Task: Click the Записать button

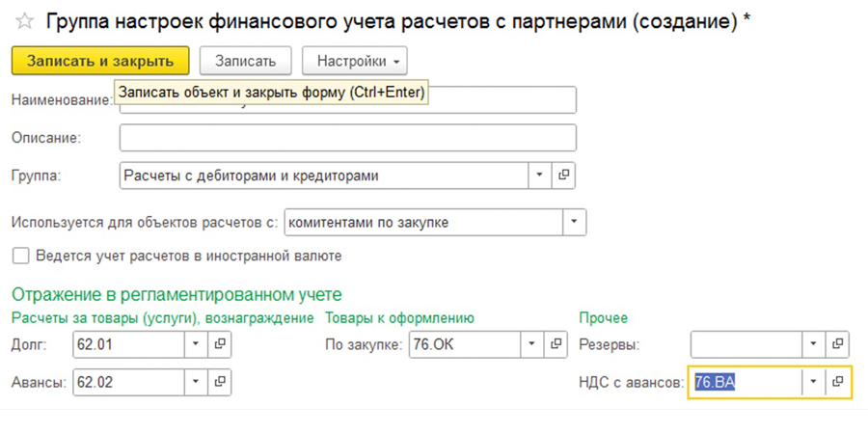Action: click(245, 61)
